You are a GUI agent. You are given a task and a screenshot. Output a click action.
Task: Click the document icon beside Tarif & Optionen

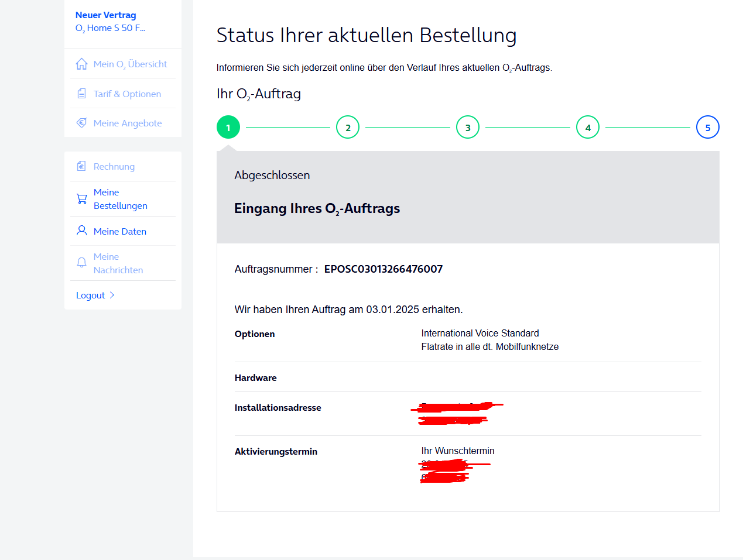pos(82,94)
